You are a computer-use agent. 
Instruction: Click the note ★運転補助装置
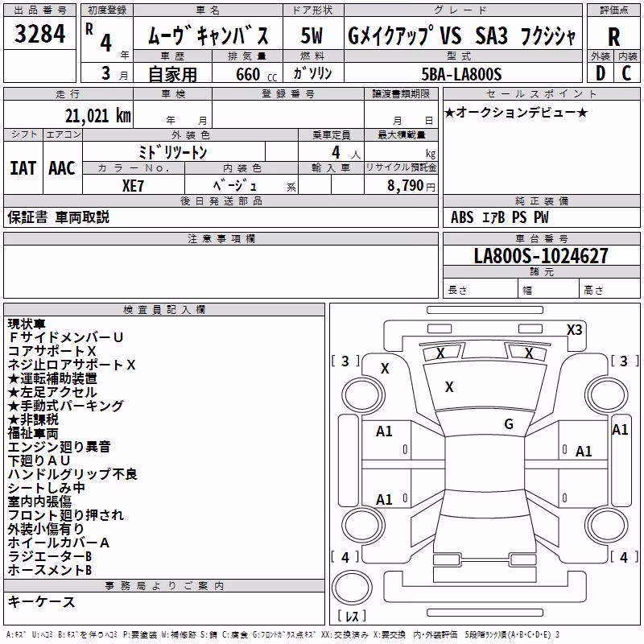tap(52, 378)
